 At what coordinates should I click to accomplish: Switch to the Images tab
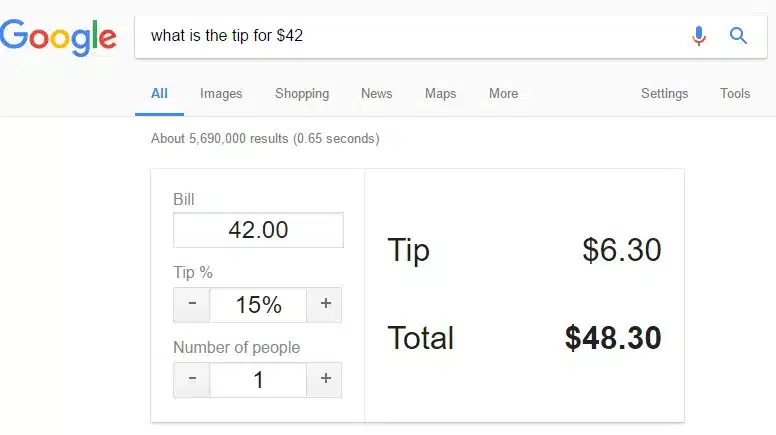click(221, 94)
